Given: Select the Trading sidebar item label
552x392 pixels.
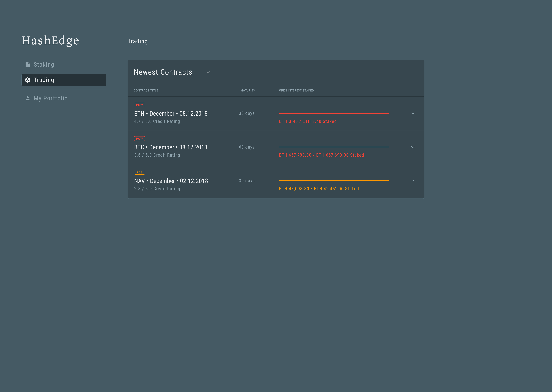Looking at the screenshot, I should click(44, 80).
